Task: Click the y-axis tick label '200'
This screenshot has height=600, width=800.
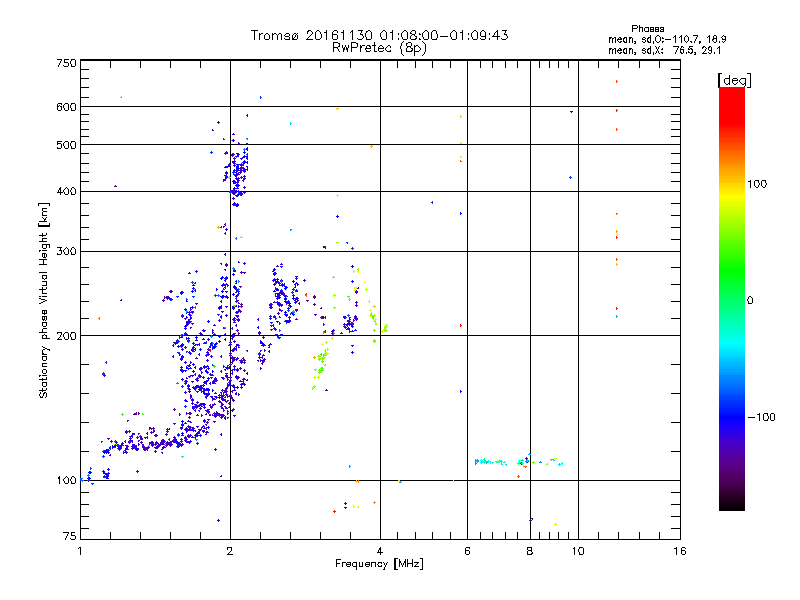Action: pyautogui.click(x=67, y=336)
